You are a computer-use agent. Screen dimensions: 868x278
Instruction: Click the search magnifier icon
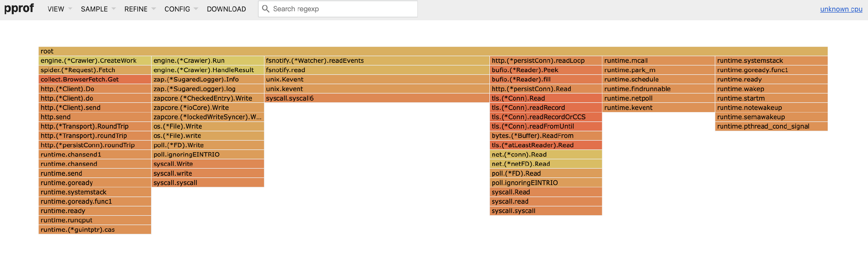[266, 9]
